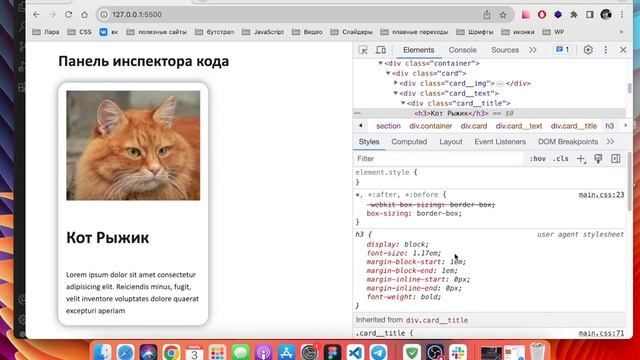Click the address bar URL

137,15
